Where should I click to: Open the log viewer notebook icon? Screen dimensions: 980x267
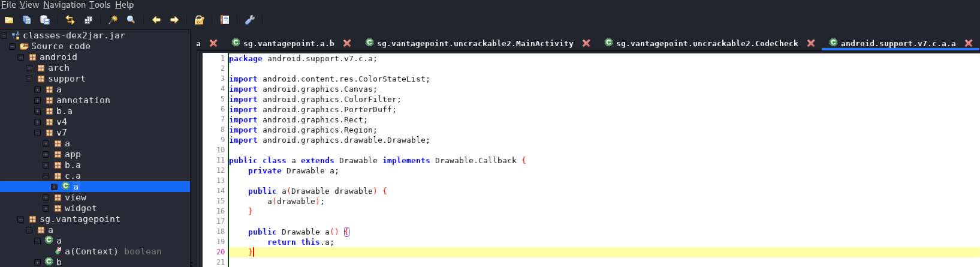225,20
